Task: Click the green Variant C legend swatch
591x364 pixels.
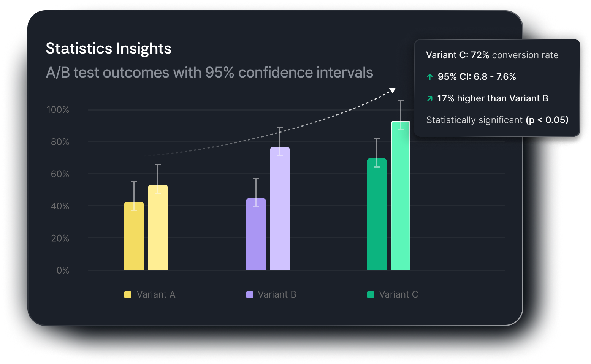Action: coord(371,294)
